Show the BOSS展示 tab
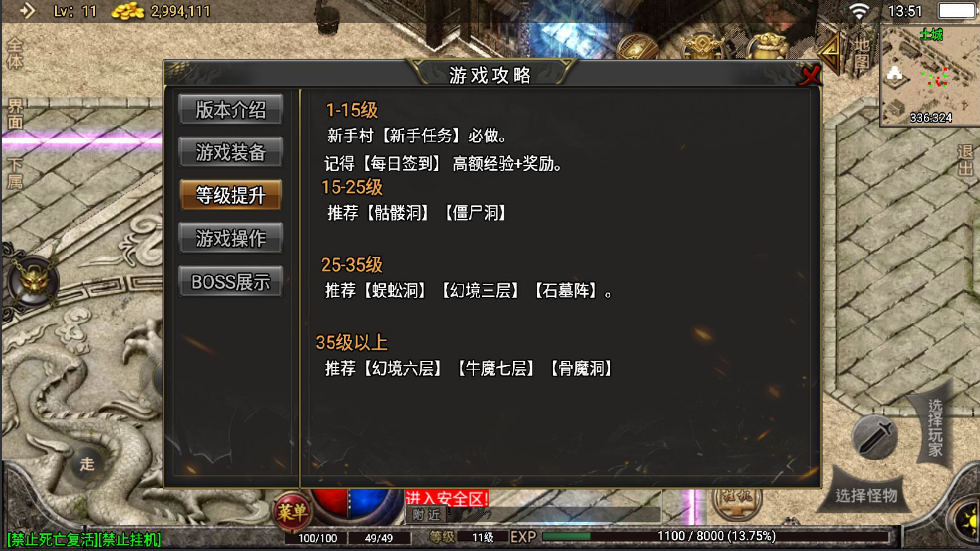 coord(230,282)
